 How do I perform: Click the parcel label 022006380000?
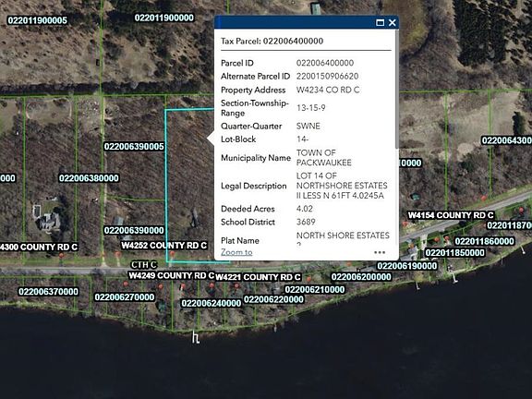tap(89, 178)
